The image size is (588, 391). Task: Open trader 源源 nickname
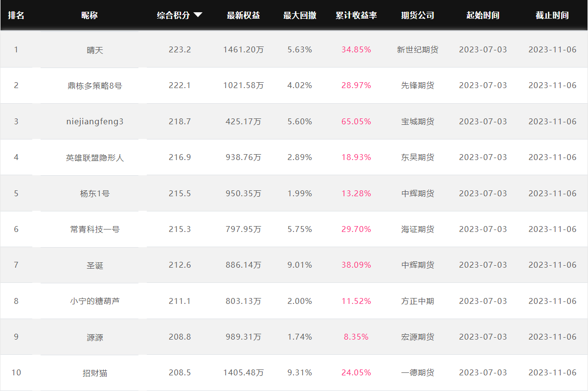point(95,337)
